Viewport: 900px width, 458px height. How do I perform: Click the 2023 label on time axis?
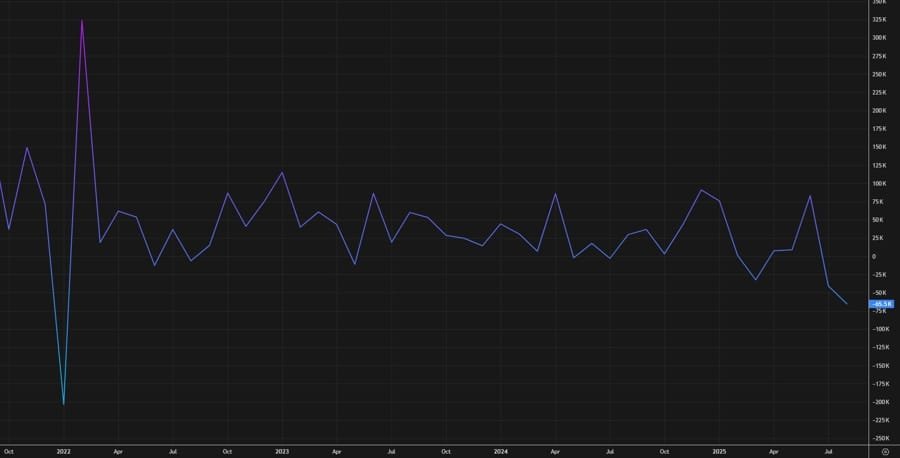click(x=282, y=451)
